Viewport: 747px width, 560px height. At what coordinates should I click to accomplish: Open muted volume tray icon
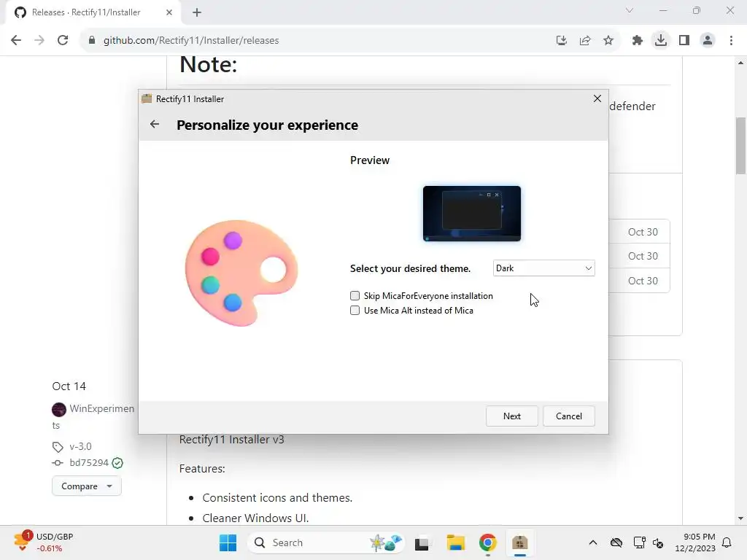coord(658,542)
